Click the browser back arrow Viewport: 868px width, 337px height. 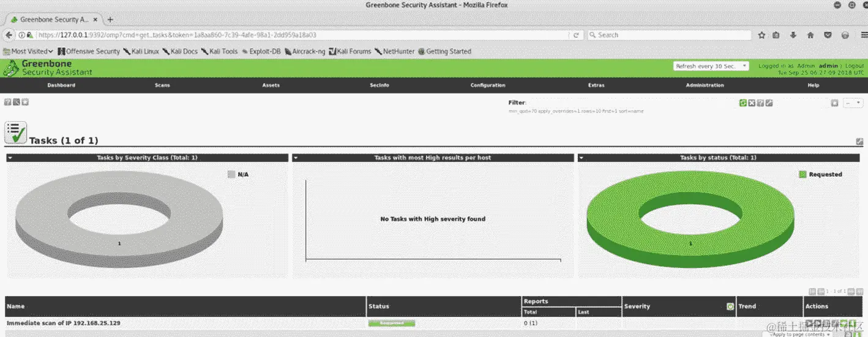coord(9,35)
